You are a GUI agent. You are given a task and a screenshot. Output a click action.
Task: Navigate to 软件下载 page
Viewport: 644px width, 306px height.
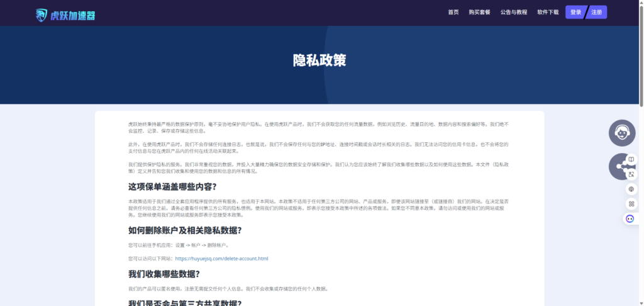point(548,13)
